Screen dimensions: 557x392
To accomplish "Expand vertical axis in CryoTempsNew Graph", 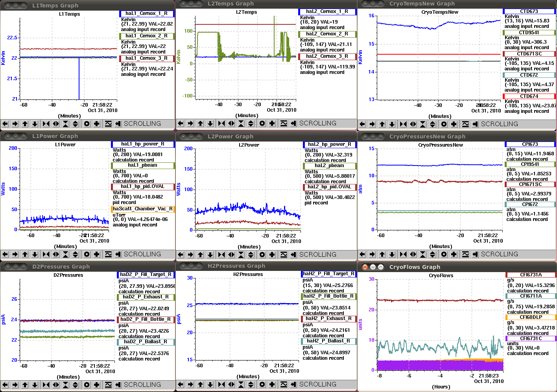I will pyautogui.click(x=433, y=124).
